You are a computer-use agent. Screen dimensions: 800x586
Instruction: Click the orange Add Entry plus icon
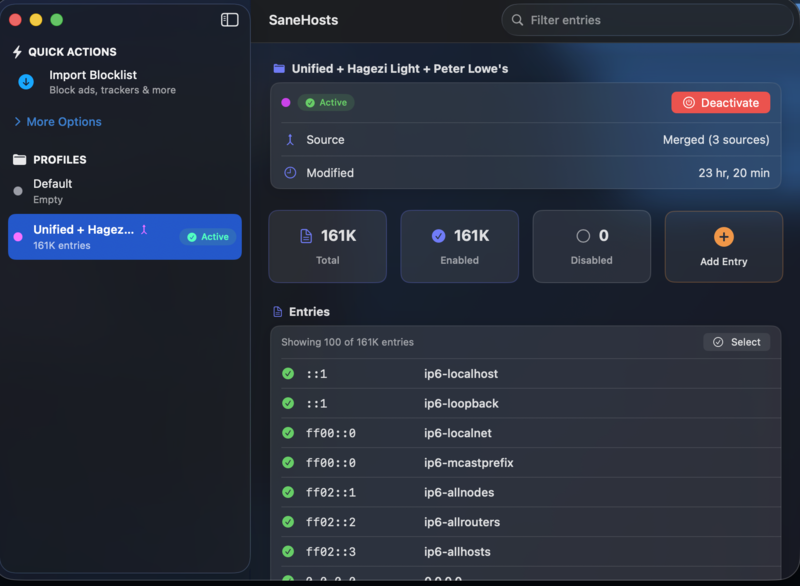point(723,236)
